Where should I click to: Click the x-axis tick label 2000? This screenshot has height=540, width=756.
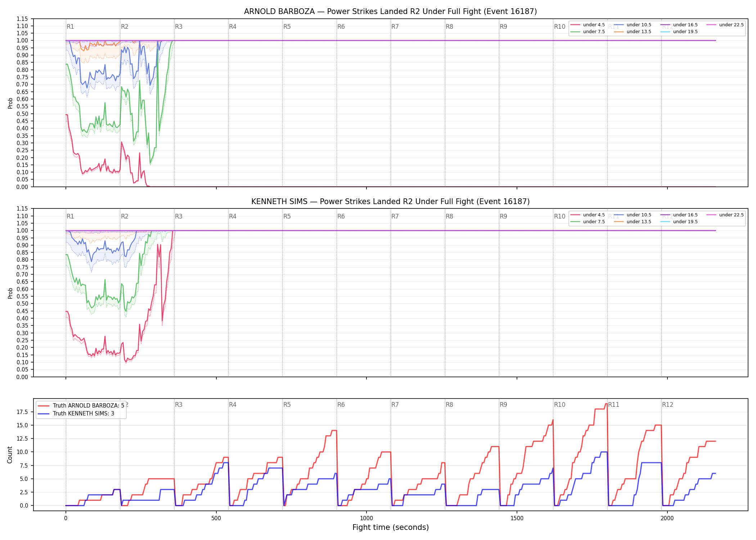pyautogui.click(x=667, y=518)
